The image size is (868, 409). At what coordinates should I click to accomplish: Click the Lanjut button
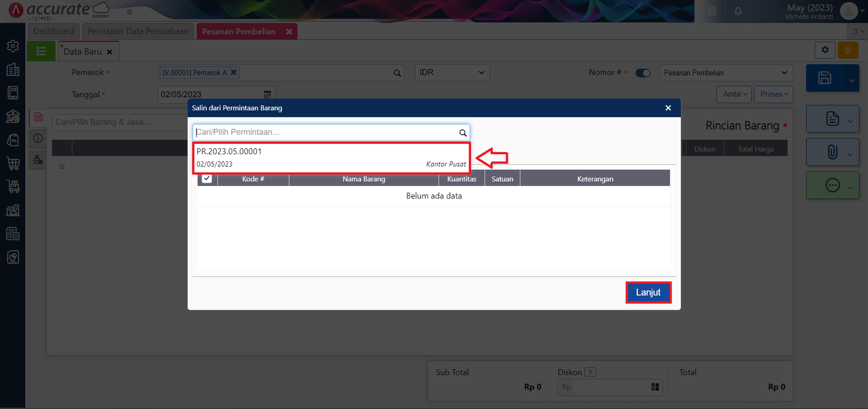click(648, 292)
